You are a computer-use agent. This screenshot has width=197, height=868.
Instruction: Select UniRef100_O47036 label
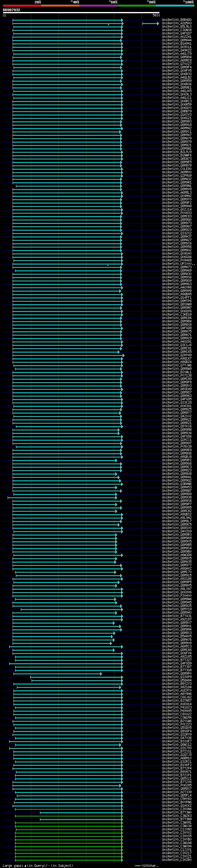pos(177,737)
